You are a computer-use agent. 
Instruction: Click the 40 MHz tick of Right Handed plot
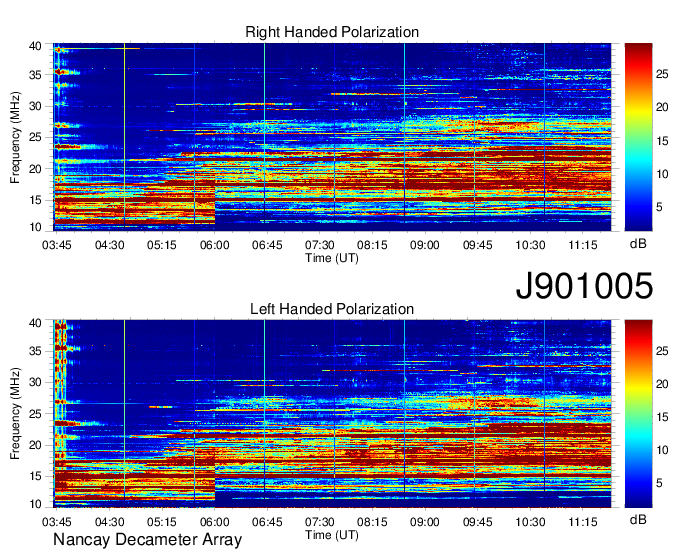coord(36,46)
